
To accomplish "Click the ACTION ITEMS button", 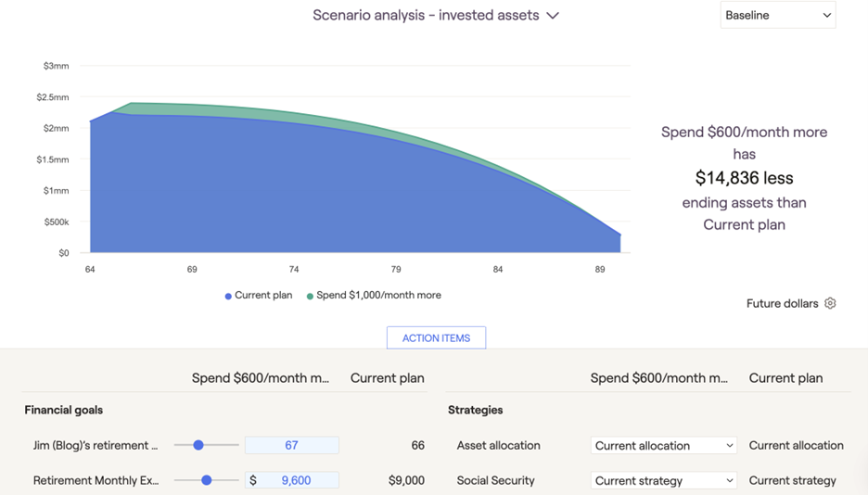I will click(436, 338).
